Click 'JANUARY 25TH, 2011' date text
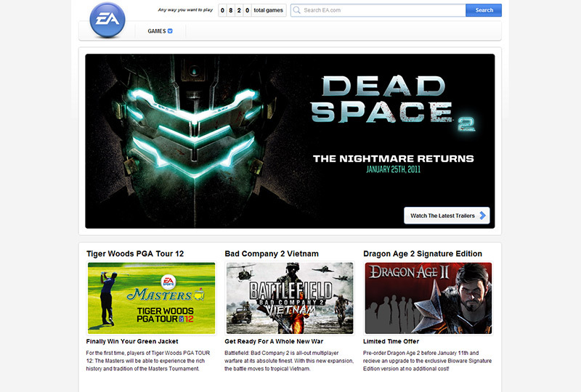The width and height of the screenshot is (581, 392). [393, 170]
